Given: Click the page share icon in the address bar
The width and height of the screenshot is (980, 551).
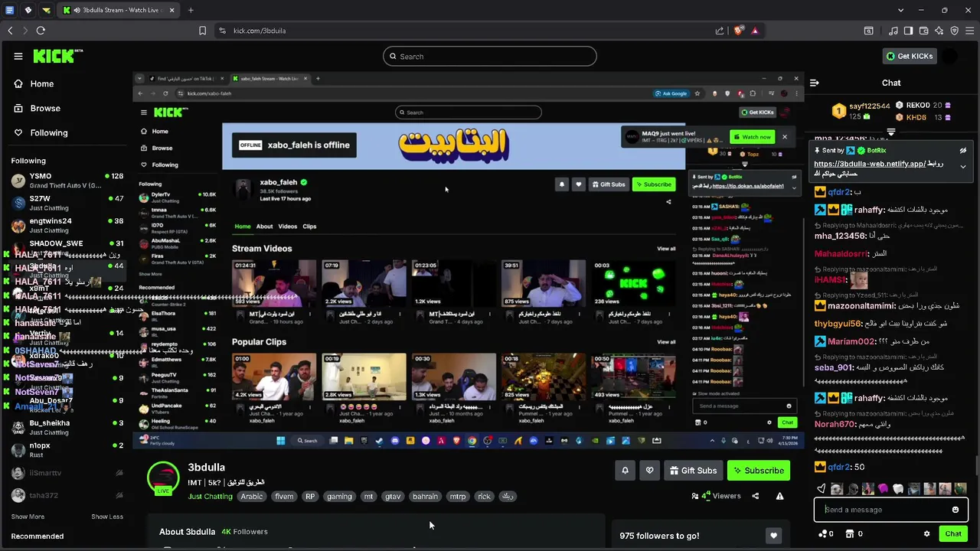Looking at the screenshot, I should click(720, 31).
